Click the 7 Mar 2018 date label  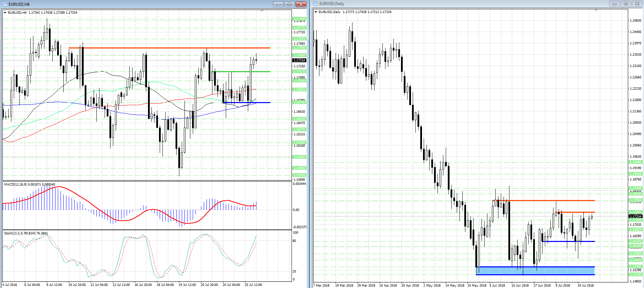(321, 286)
